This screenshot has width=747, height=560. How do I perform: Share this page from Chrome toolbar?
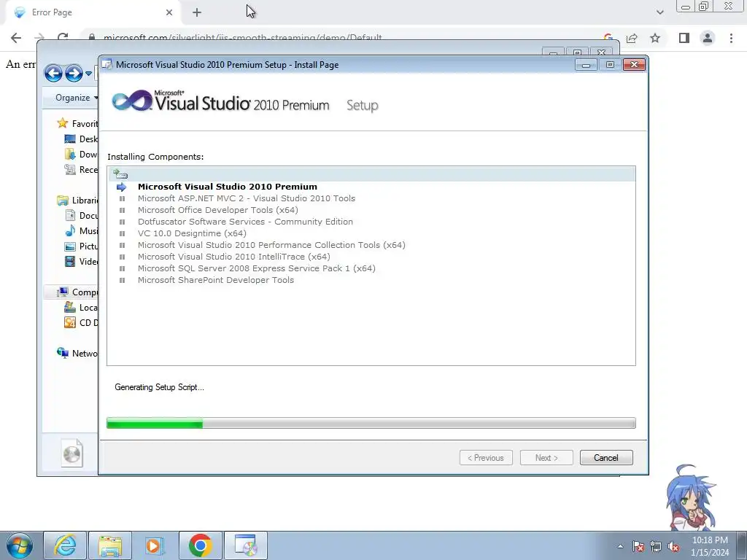pos(632,38)
